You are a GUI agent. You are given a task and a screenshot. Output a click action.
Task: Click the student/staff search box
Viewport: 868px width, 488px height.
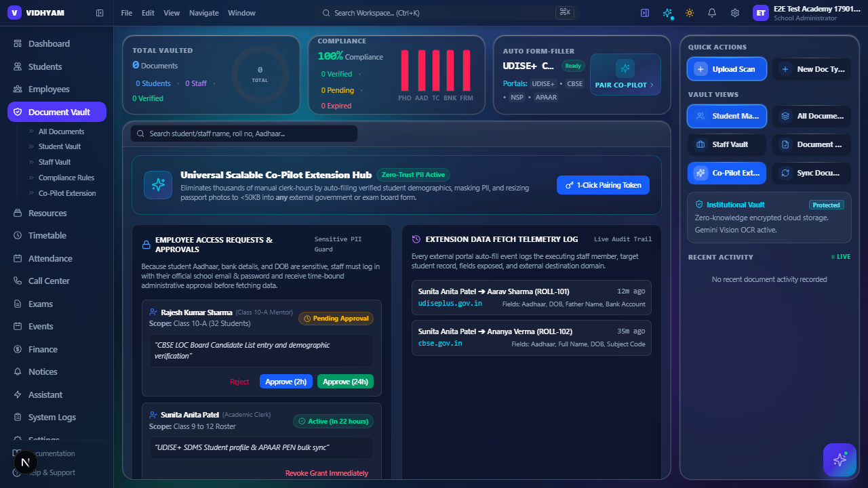[244, 134]
